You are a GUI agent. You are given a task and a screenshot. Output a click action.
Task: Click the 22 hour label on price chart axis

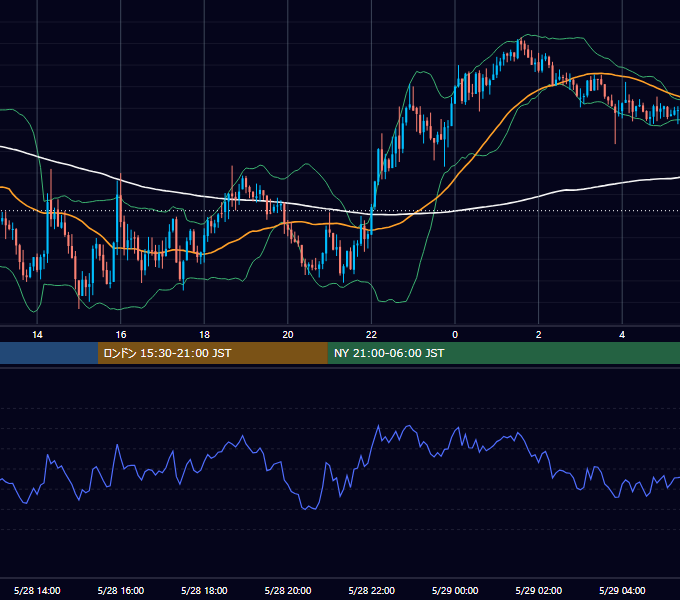pyautogui.click(x=371, y=335)
